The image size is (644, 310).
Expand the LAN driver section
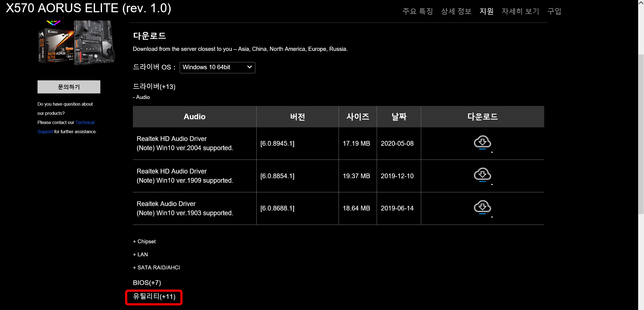[140, 254]
